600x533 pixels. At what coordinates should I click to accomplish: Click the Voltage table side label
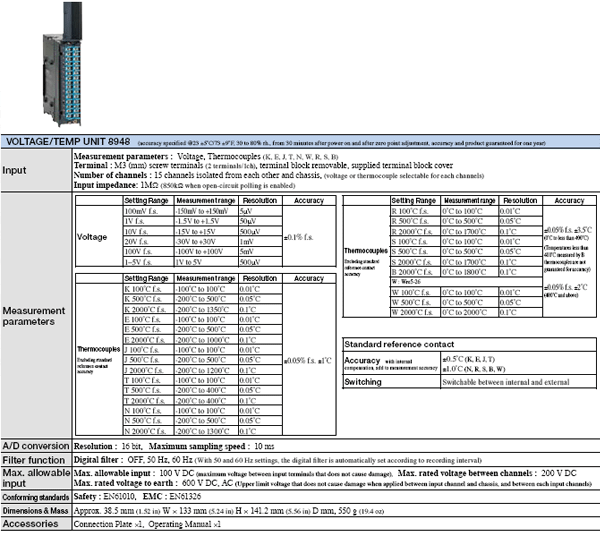pyautogui.click(x=92, y=238)
